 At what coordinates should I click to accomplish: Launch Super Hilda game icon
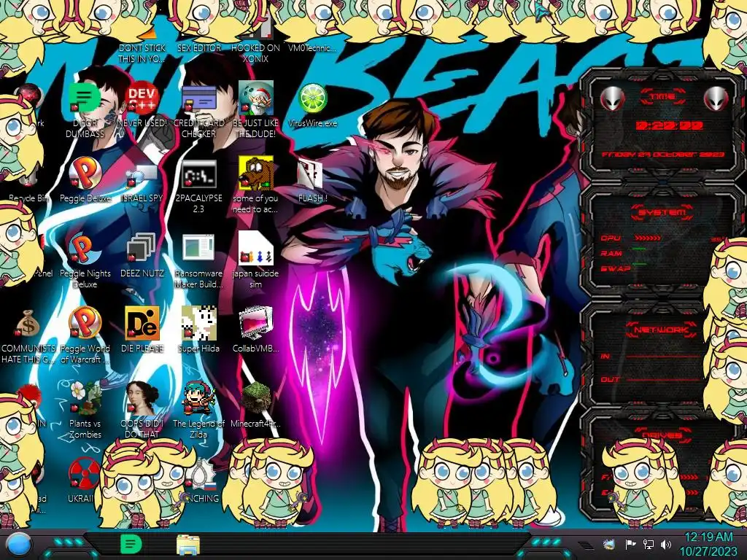point(198,324)
